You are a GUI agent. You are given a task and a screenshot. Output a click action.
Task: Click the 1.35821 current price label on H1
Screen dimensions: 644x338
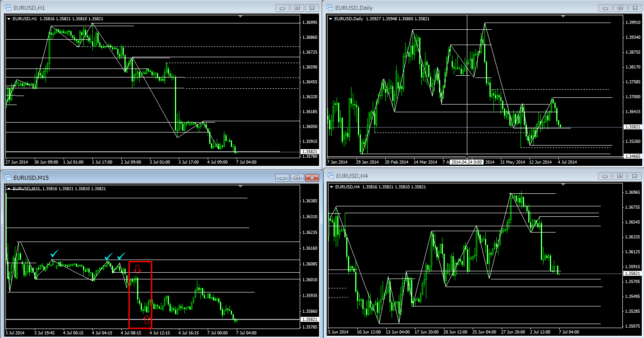[x=310, y=152]
